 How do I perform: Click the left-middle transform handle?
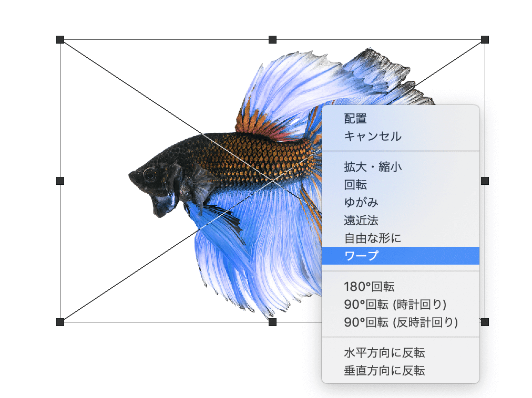pos(60,181)
